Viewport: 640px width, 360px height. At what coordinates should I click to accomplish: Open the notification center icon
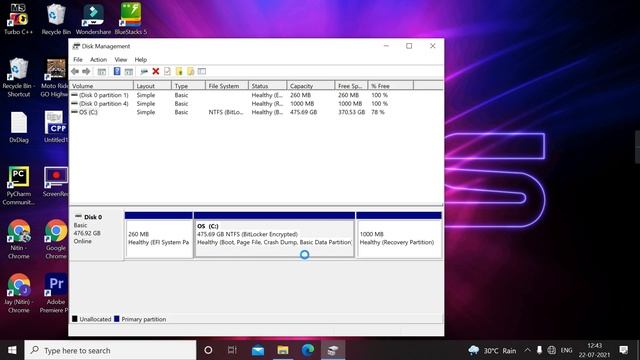(623, 350)
